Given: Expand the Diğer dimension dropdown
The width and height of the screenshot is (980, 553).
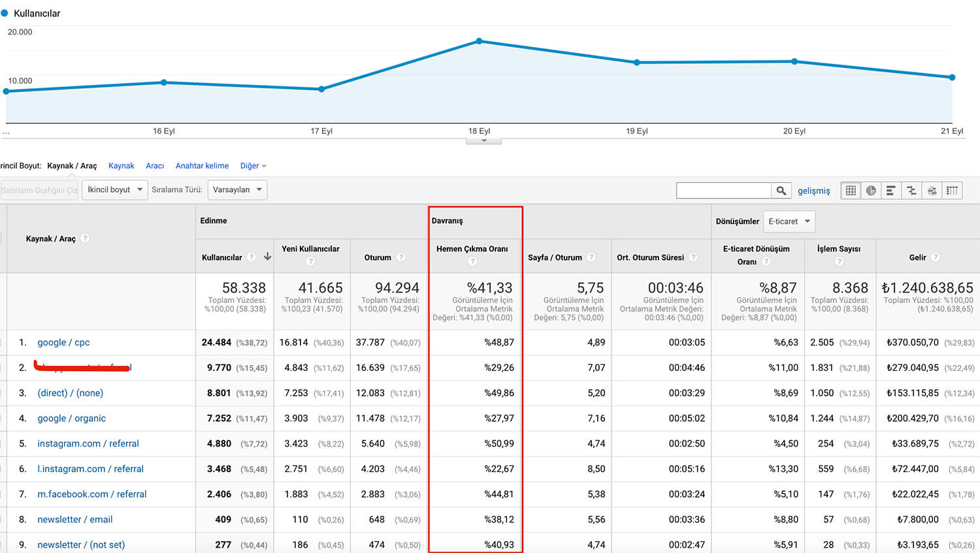Looking at the screenshot, I should click(253, 166).
